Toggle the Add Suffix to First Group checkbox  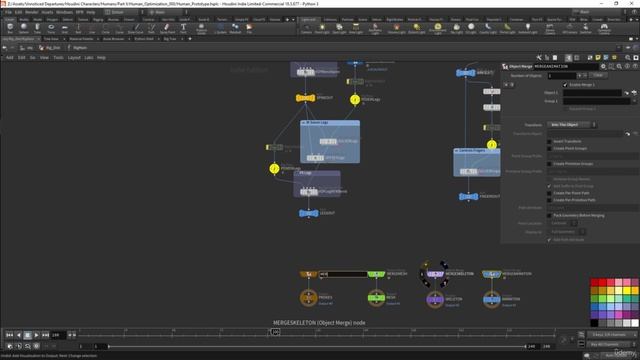tap(549, 186)
